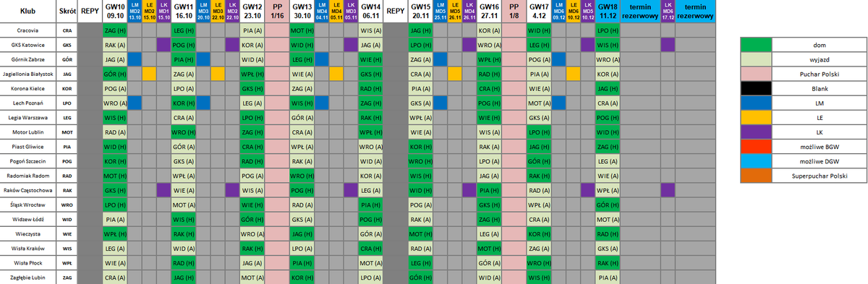Viewport: 868px width, 284px height.
Task: Click the 'Jagiellonia Białystok' club name cell
Action: pyautogui.click(x=28, y=74)
